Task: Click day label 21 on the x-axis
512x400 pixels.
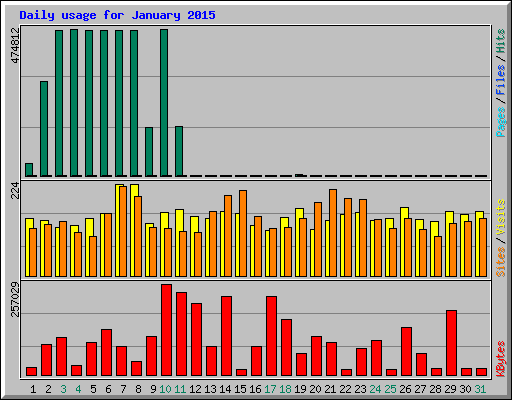Action: (x=330, y=389)
